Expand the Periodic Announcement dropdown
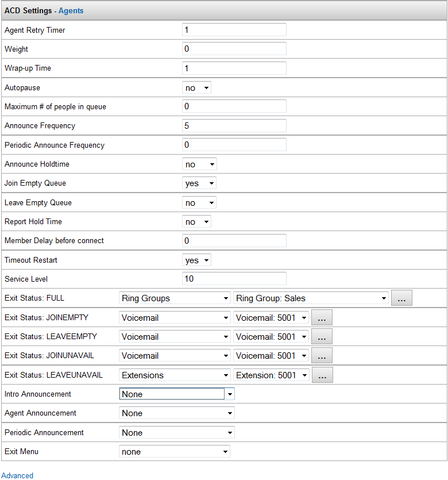The width and height of the screenshot is (448, 480). point(177,433)
